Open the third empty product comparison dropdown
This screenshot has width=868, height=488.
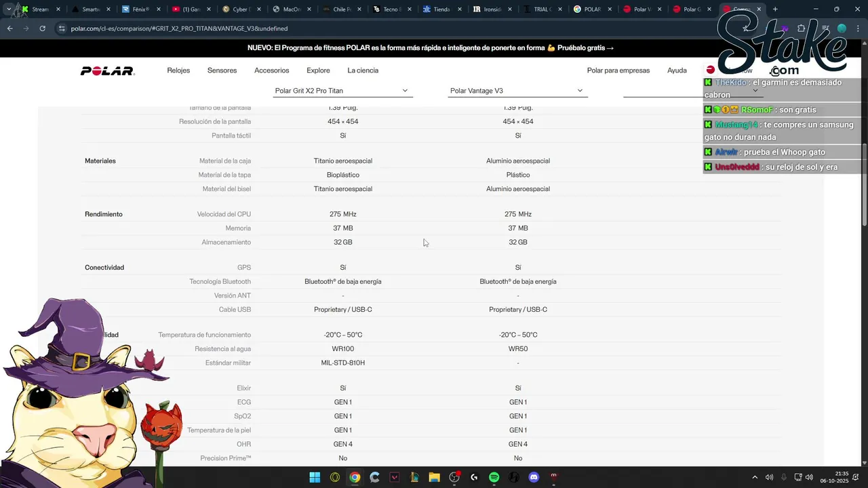coord(692,91)
